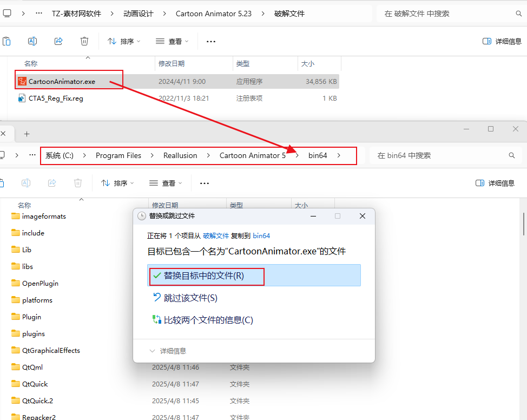The image size is (527, 420).
Task: Choose 跳过该文件(S) to skip the file
Action: tap(190, 298)
